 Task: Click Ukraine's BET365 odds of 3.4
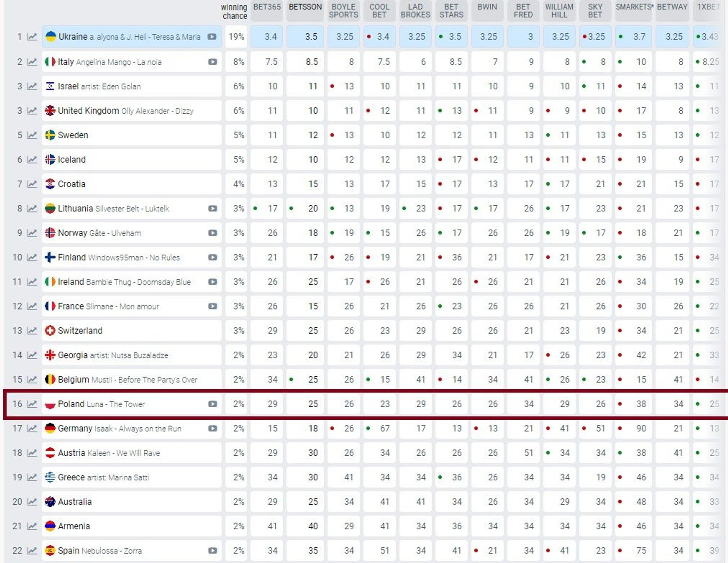pyautogui.click(x=267, y=37)
